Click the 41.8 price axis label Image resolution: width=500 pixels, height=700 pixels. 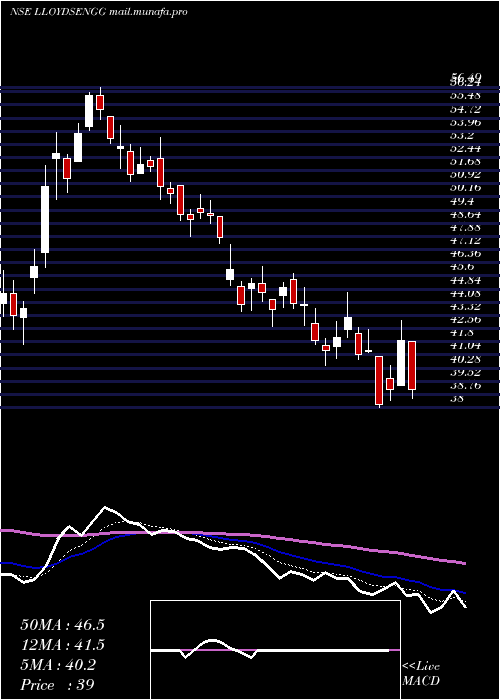tap(462, 333)
